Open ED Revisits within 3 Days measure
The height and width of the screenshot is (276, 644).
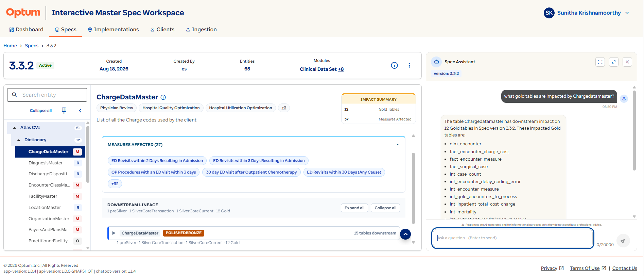259,161
